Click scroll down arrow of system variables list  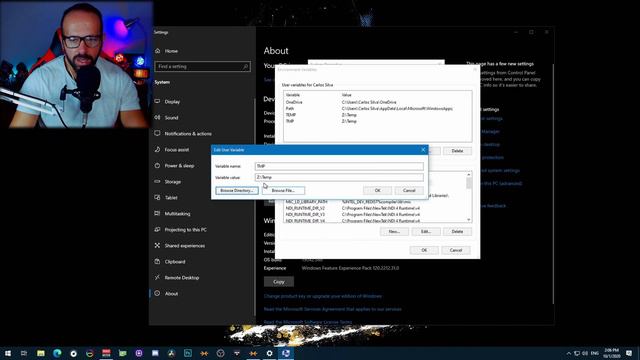[x=469, y=220]
